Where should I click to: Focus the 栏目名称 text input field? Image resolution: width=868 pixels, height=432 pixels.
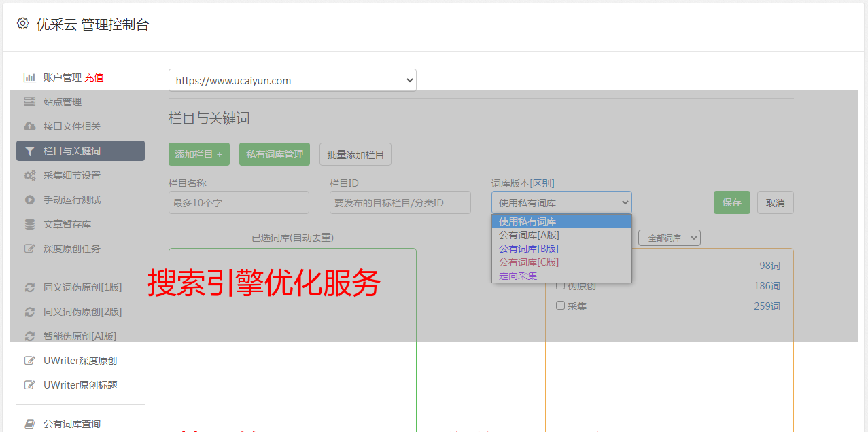point(239,202)
